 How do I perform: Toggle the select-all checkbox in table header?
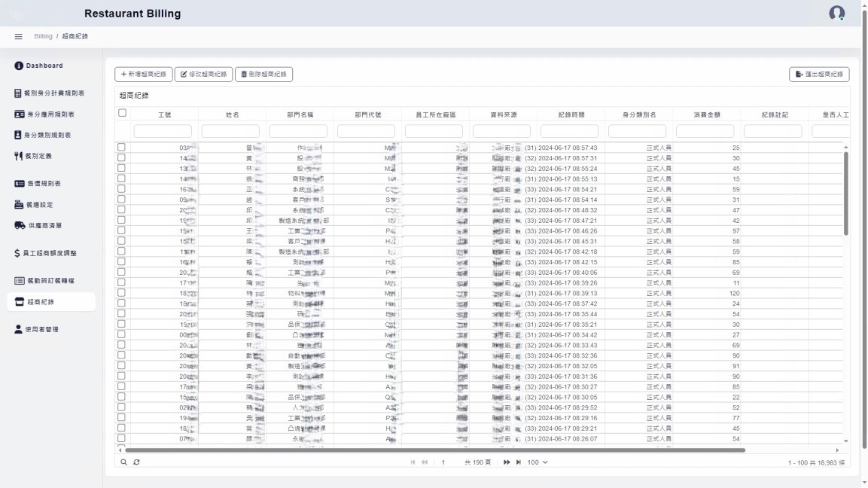click(x=122, y=113)
